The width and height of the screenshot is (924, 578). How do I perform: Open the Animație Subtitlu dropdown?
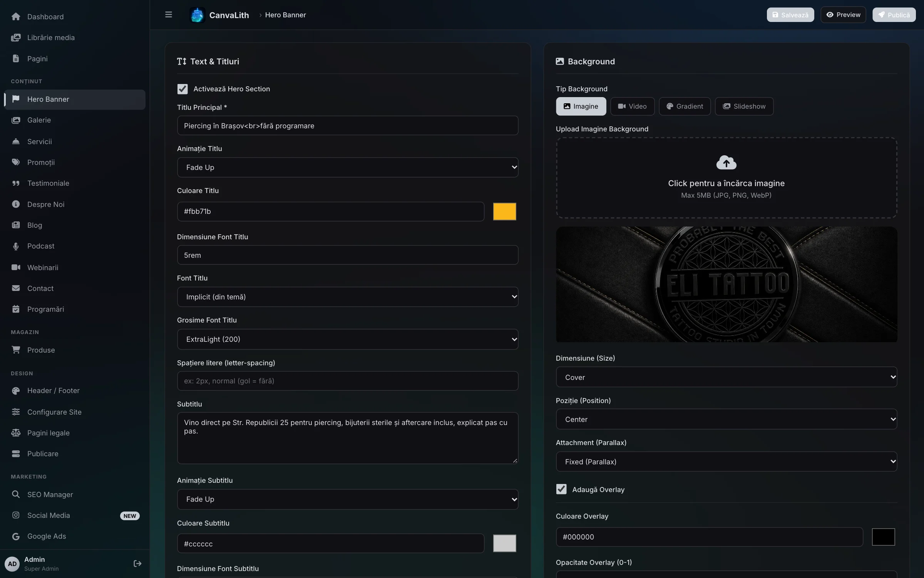pyautogui.click(x=348, y=499)
